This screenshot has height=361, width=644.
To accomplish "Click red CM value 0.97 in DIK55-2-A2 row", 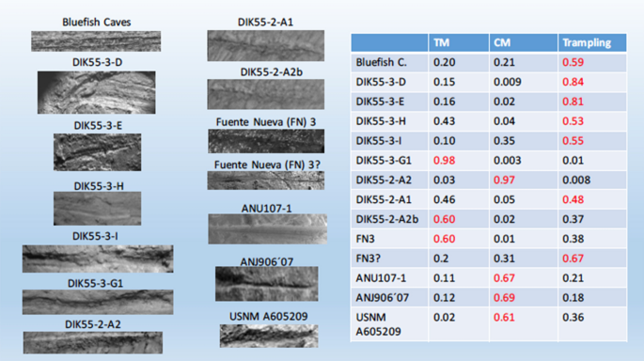I will point(504,180).
